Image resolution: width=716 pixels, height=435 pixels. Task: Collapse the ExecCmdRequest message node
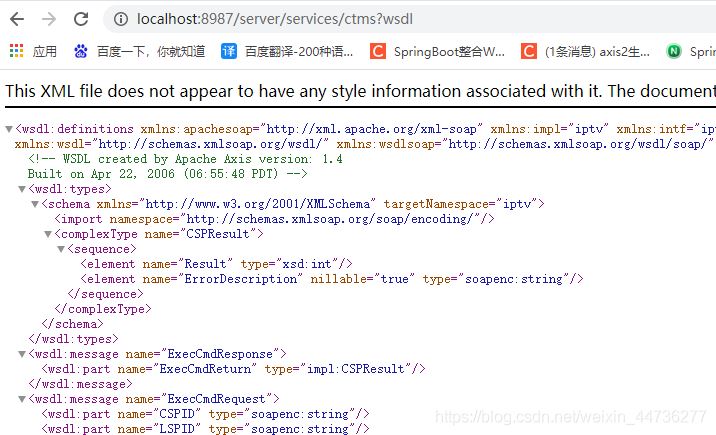[x=22, y=399]
